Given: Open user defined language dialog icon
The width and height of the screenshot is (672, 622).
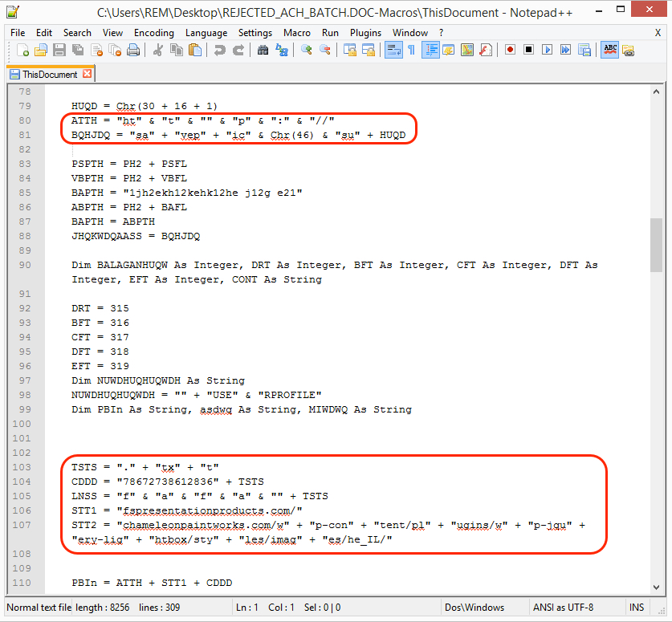Looking at the screenshot, I should 449,50.
